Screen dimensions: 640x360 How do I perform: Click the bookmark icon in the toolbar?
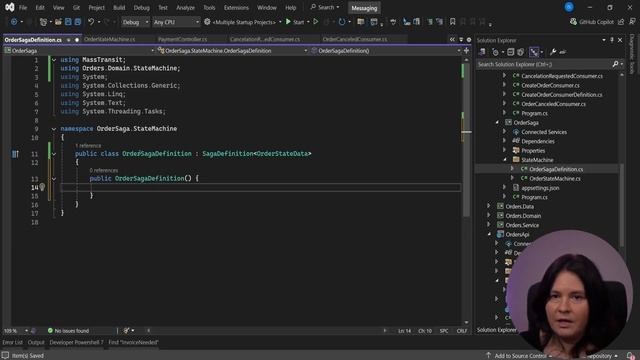tap(452, 22)
